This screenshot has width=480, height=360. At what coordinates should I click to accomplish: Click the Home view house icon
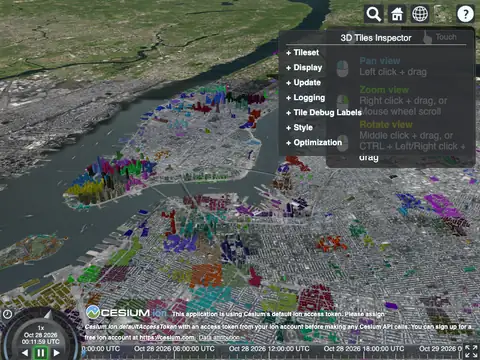tap(397, 14)
